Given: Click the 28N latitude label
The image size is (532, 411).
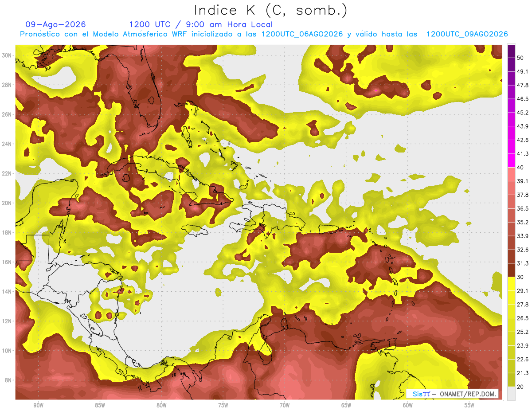Looking at the screenshot, I should [x=7, y=85].
